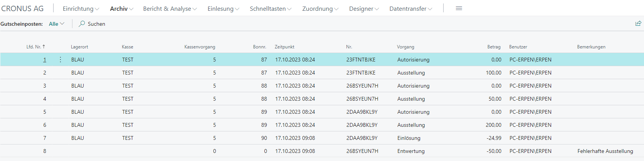Open the Schnelltasten menu

click(x=270, y=8)
